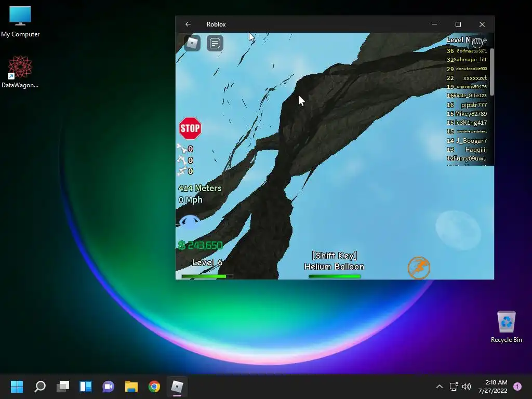Hit the red STOP sign button

coord(190,128)
